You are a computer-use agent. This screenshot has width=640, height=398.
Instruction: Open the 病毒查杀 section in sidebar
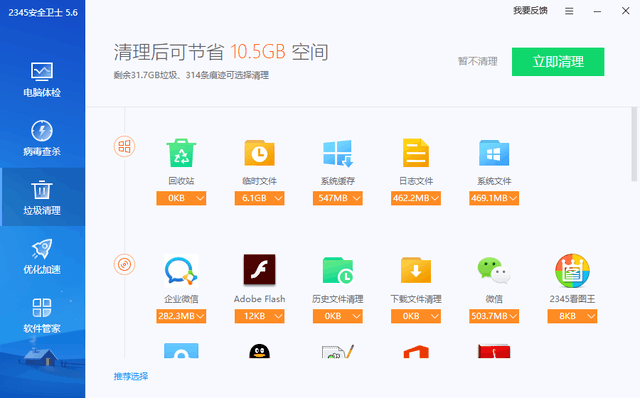42,139
